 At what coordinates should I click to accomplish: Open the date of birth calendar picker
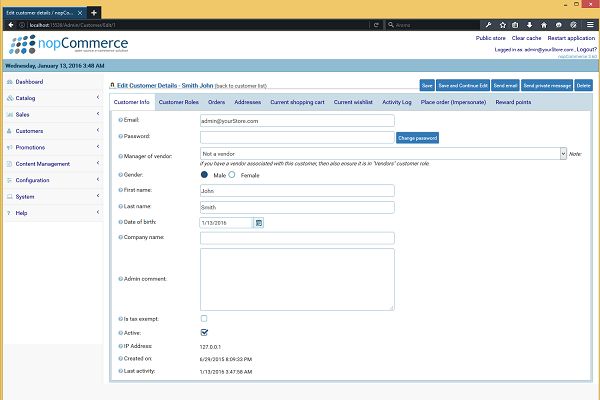click(258, 222)
